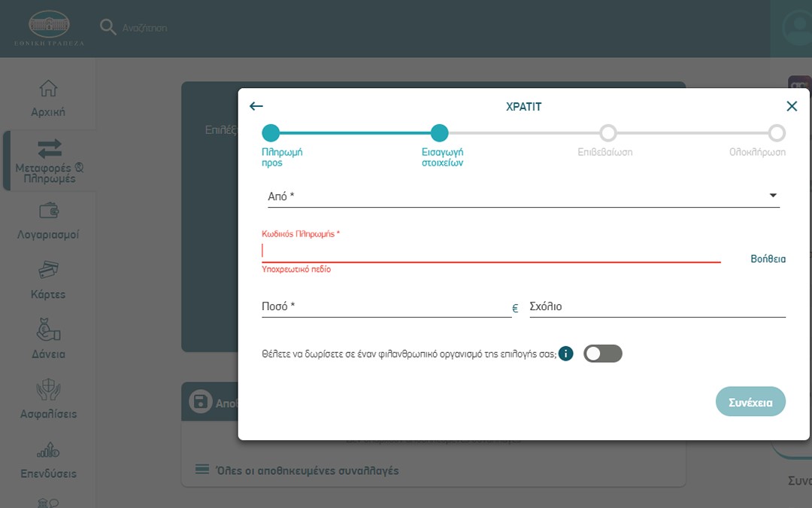Image resolution: width=812 pixels, height=508 pixels.
Task: Click the Ποσό amount field
Action: (385, 307)
